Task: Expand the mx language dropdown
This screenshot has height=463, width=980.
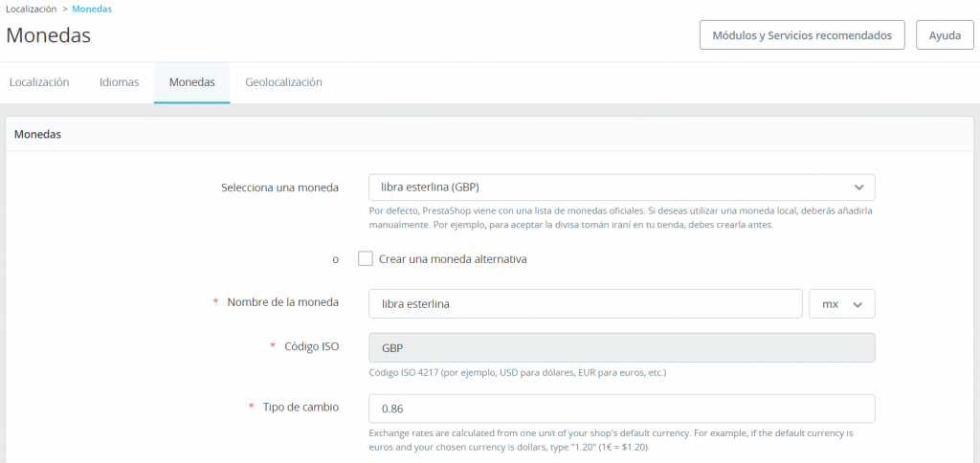Action: click(x=841, y=304)
